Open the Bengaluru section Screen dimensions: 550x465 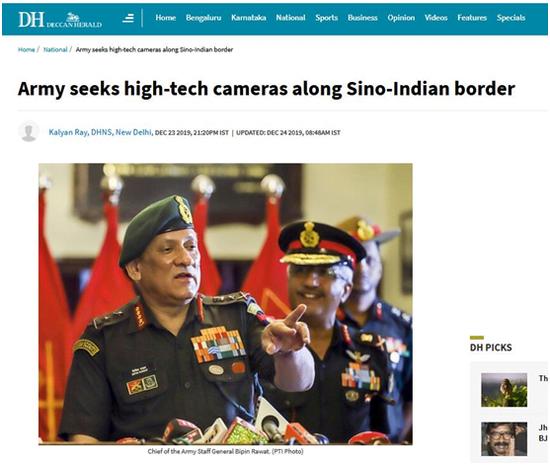(203, 18)
